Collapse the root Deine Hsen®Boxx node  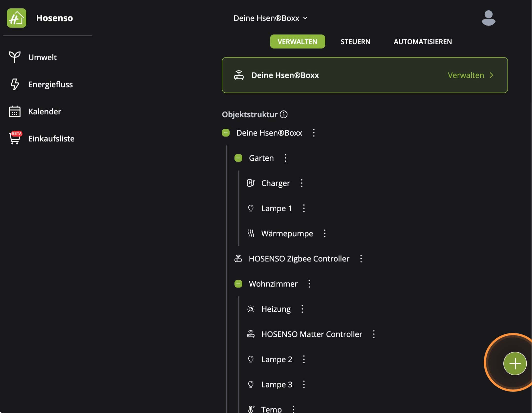pyautogui.click(x=226, y=133)
